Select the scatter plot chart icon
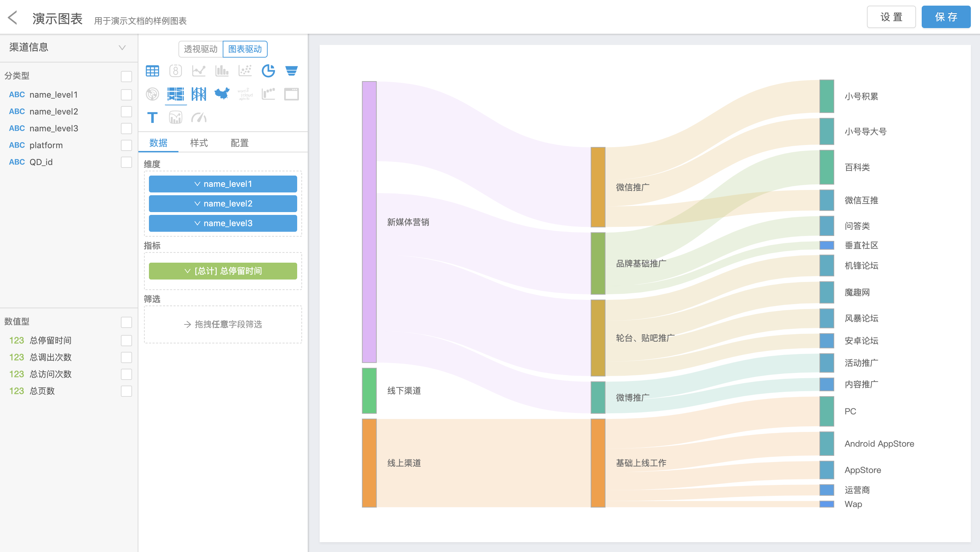This screenshot has height=552, width=980. coord(245,71)
